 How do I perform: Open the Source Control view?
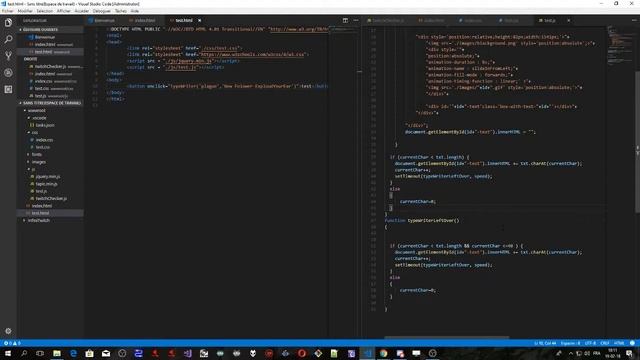[x=8, y=56]
